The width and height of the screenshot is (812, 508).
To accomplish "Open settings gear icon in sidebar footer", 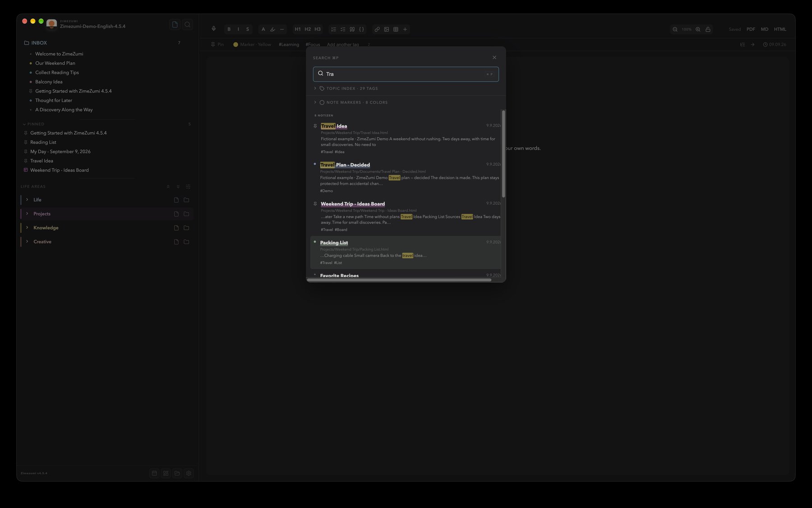I will (189, 473).
